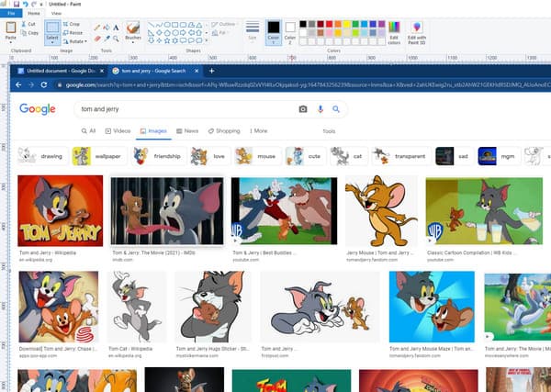Click the microphone voice search icon in the canvas image
Screen dimensions: 551x392
pos(320,109)
